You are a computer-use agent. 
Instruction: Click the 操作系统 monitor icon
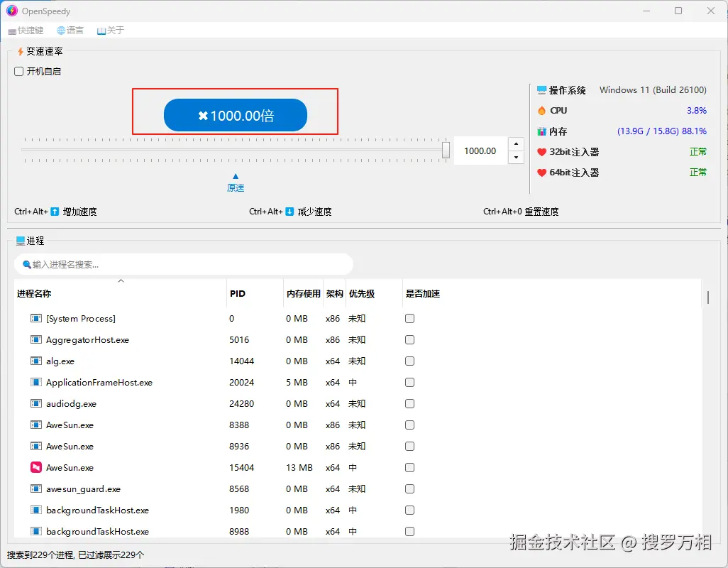(x=541, y=90)
